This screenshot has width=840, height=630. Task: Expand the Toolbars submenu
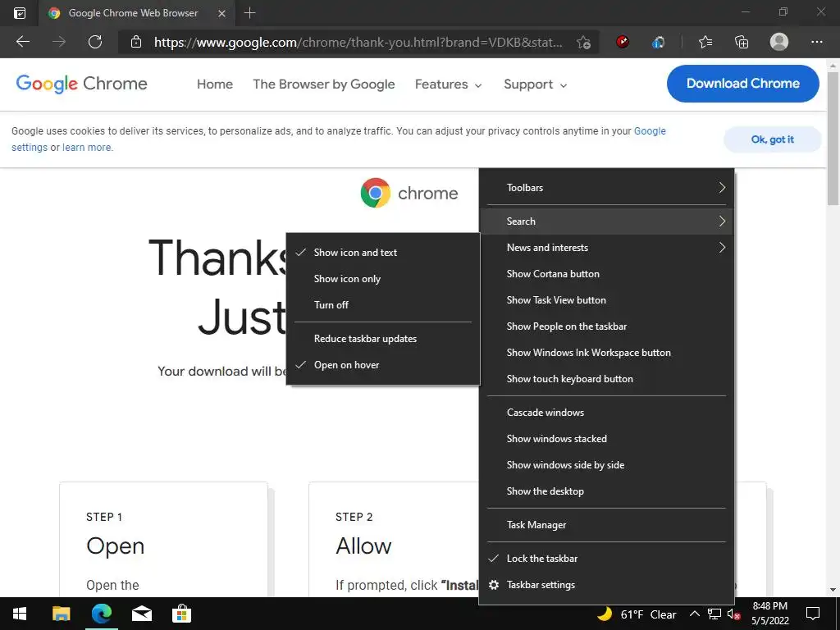coord(606,188)
